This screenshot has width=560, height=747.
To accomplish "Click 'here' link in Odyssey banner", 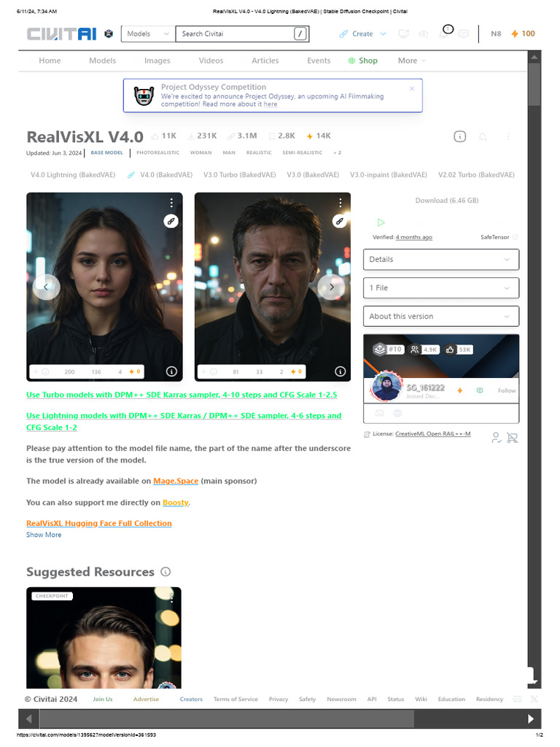I will pyautogui.click(x=271, y=104).
